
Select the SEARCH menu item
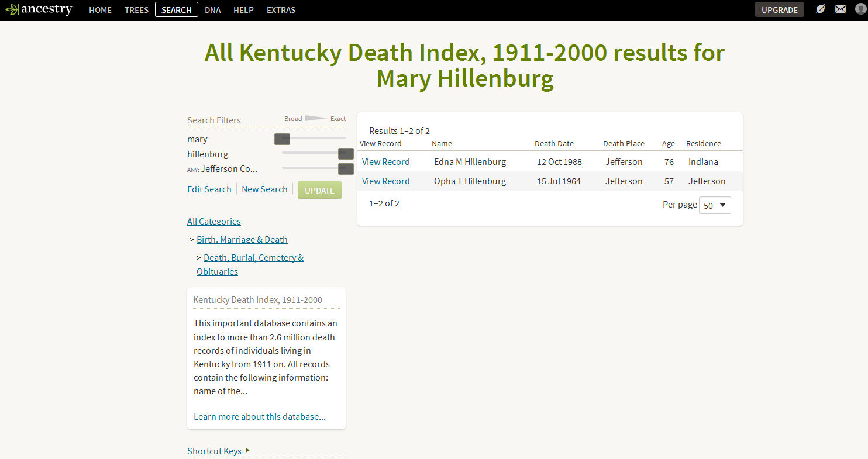[177, 10]
